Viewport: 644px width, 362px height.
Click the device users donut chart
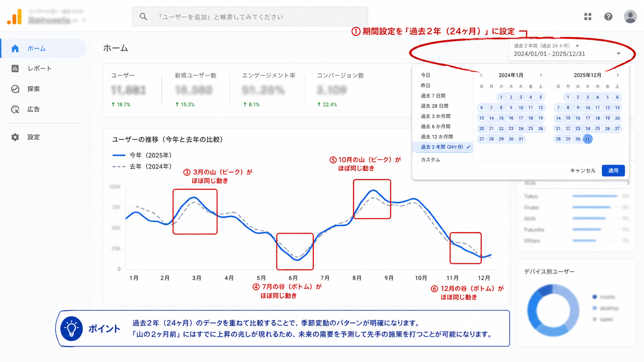(553, 310)
